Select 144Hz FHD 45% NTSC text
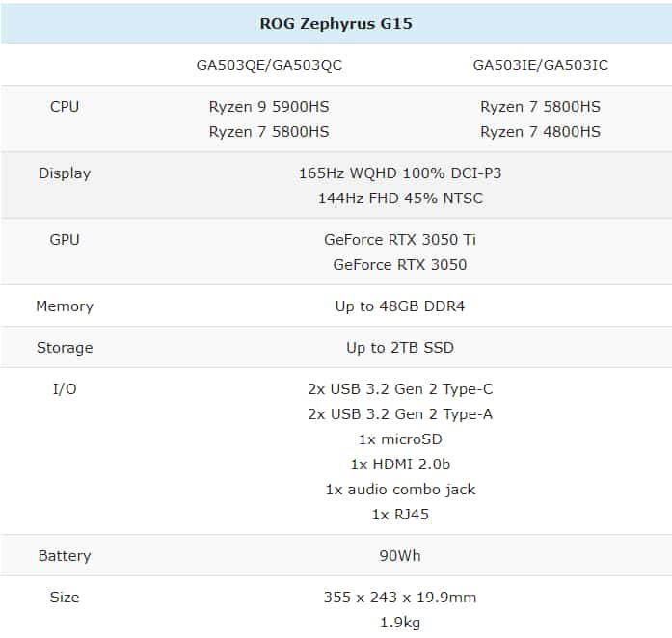This screenshot has width=672, height=638. pos(400,198)
